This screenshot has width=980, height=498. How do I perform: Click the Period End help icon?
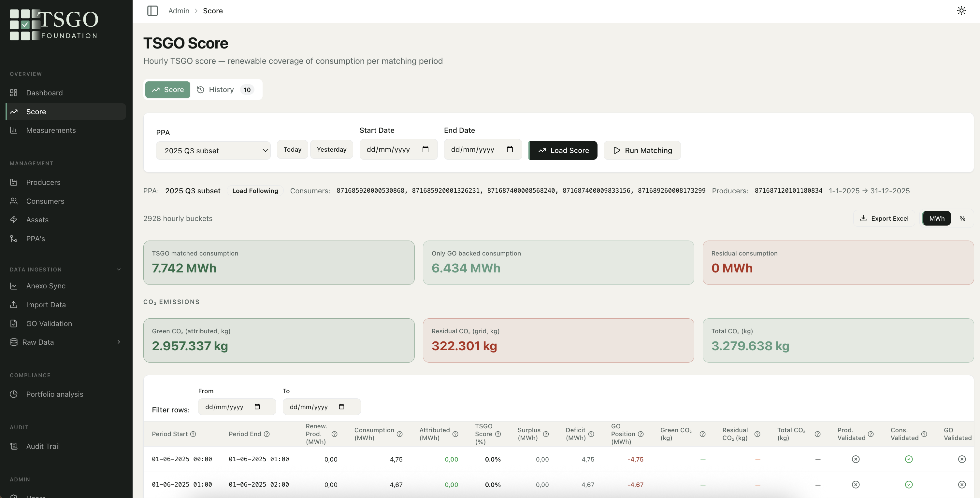[x=267, y=434]
